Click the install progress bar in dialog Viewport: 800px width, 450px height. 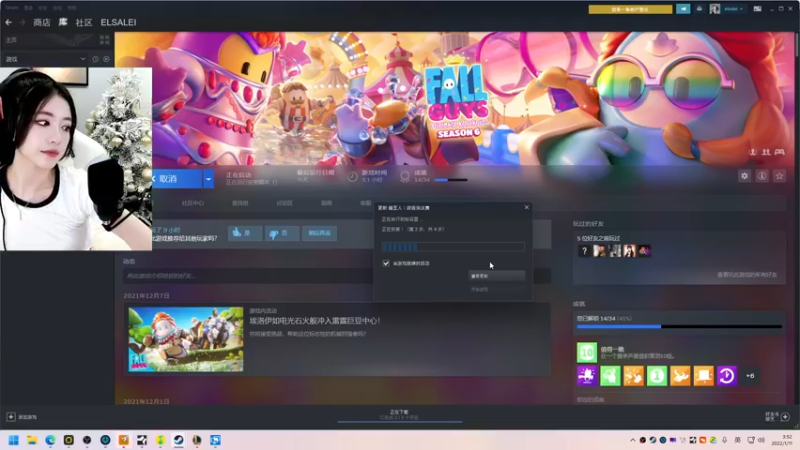(x=453, y=247)
